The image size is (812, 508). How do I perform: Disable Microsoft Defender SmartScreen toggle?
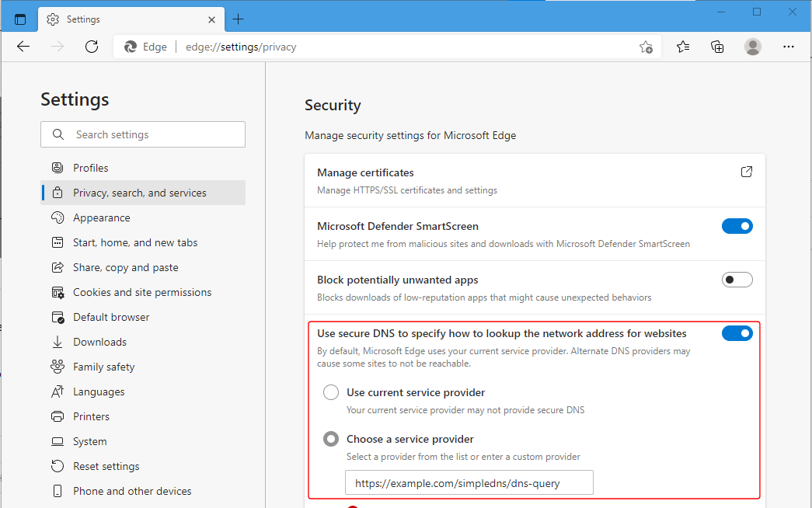tap(737, 226)
